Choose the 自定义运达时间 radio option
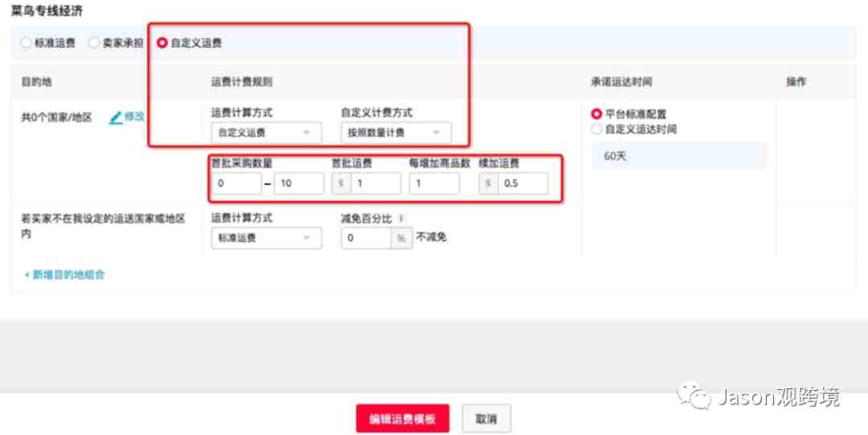 [x=596, y=129]
